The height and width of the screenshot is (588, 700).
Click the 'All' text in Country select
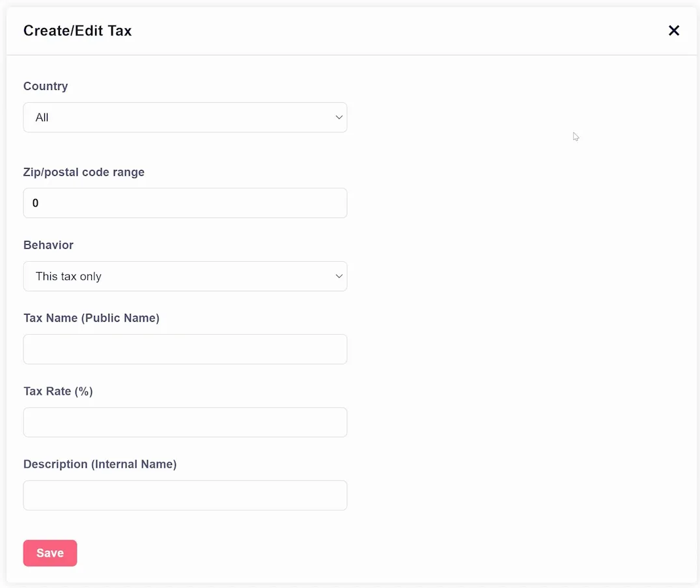point(42,117)
